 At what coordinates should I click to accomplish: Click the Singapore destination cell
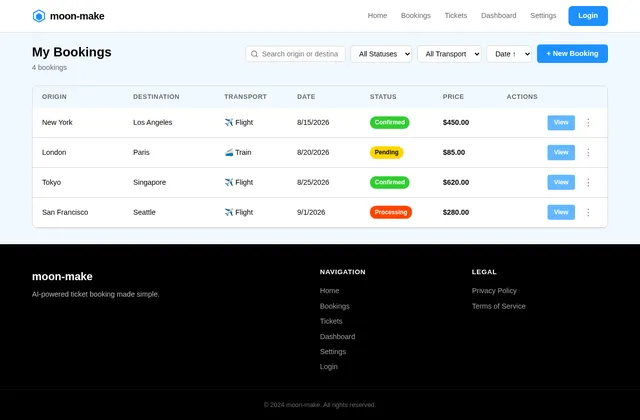coord(149,182)
